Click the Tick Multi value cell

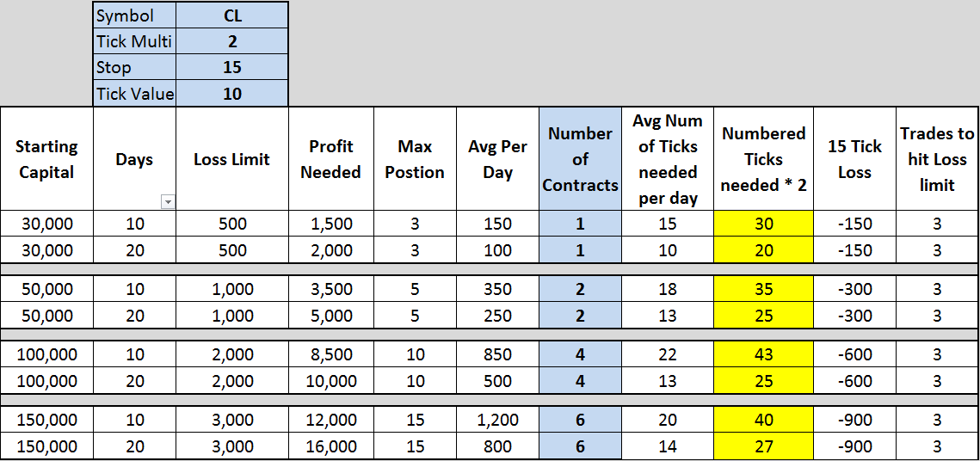click(232, 42)
